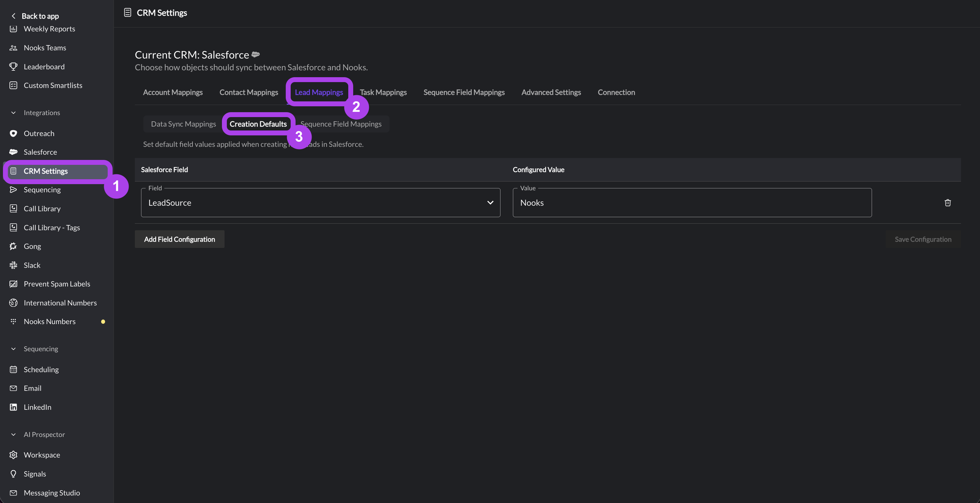
Task: Collapse the Sequencing sidebar section header
Action: click(x=13, y=349)
